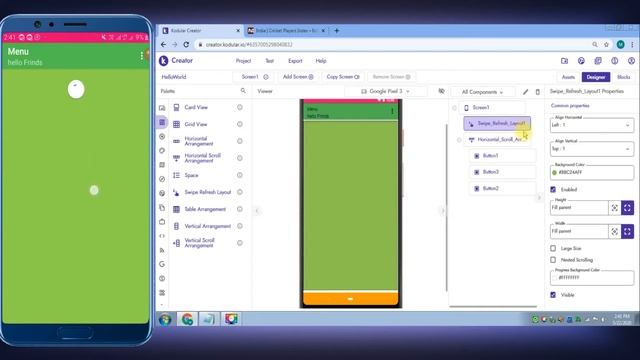This screenshot has width=640, height=360.
Task: Set Width to fill parent icon button
Action: pyautogui.click(x=627, y=231)
